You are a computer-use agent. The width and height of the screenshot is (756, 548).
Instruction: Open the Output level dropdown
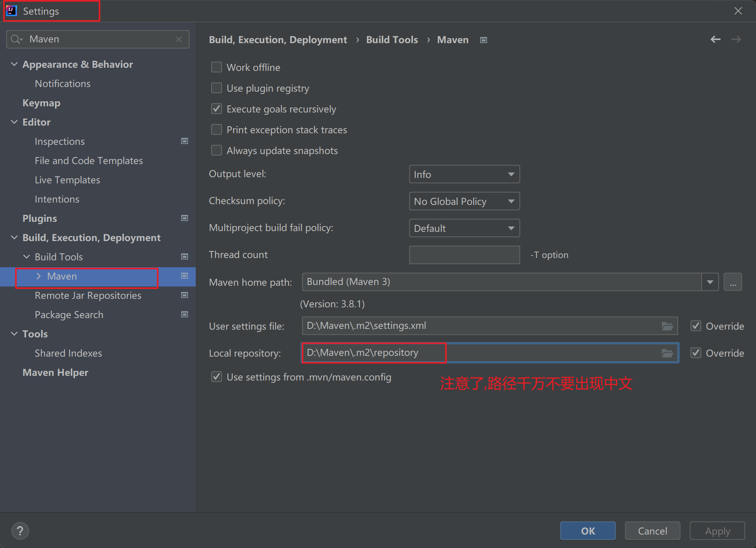464,174
